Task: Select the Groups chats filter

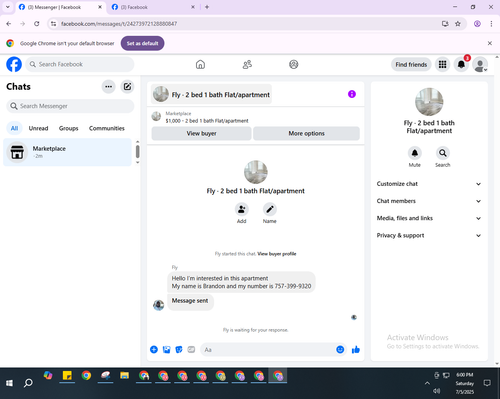Action: click(69, 128)
